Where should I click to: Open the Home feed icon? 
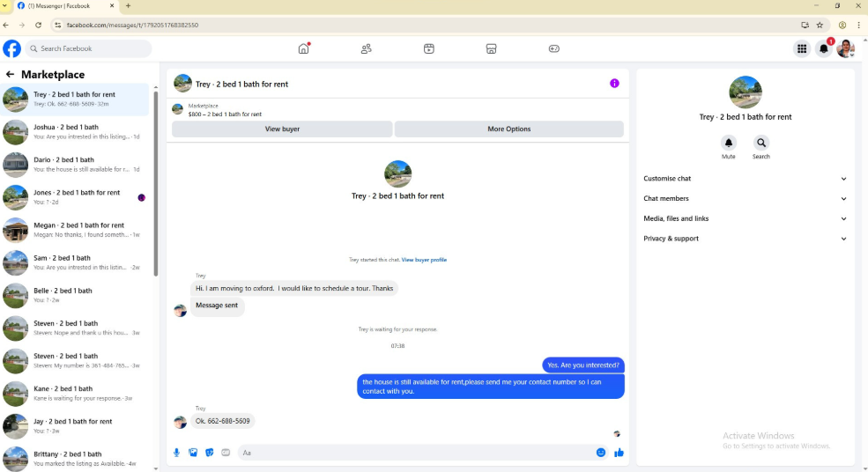click(x=303, y=48)
